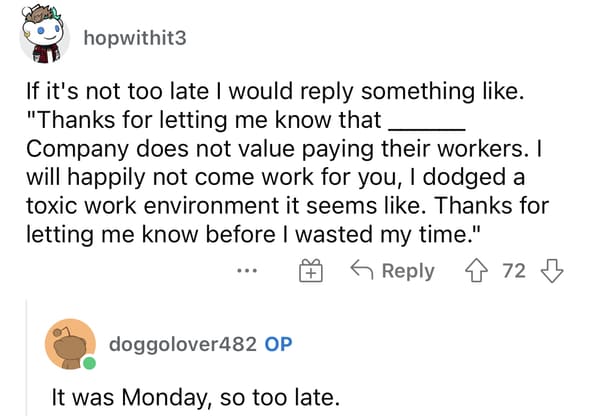Select the "It was Monday, so too late." reply

pos(196,397)
